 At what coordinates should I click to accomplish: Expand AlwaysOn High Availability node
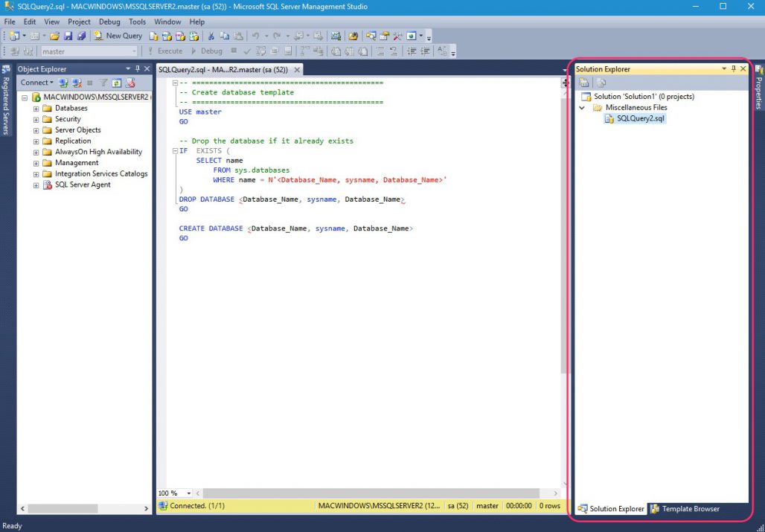[36, 152]
